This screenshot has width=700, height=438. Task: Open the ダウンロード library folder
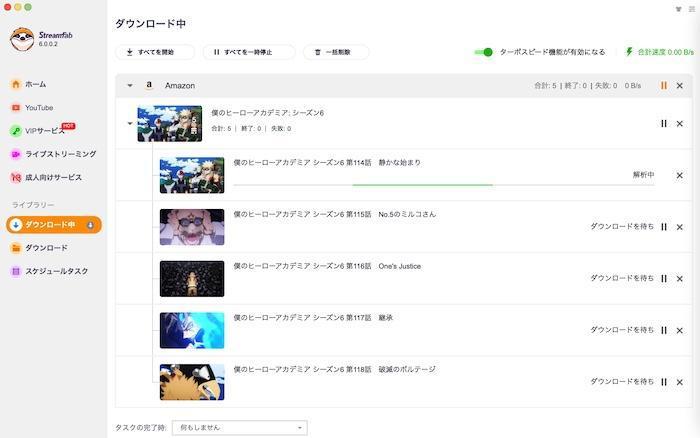39,248
